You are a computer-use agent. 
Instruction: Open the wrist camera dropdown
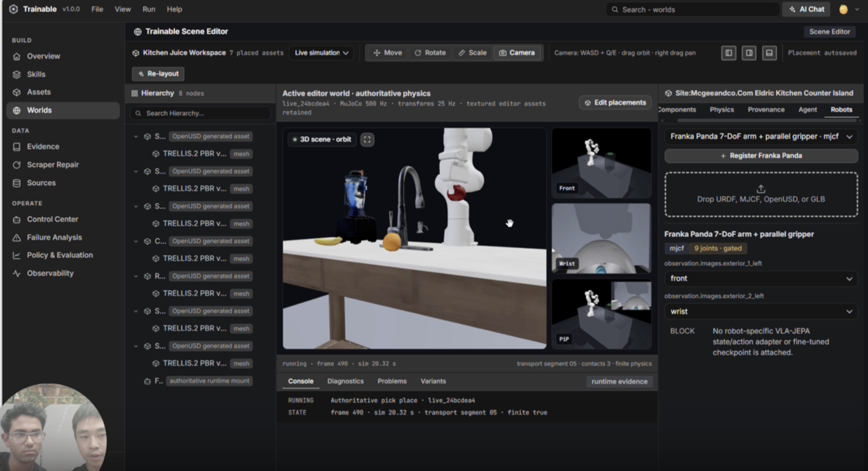point(761,311)
